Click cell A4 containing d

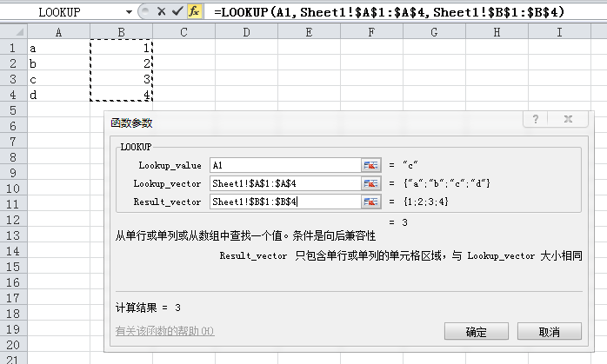point(59,95)
